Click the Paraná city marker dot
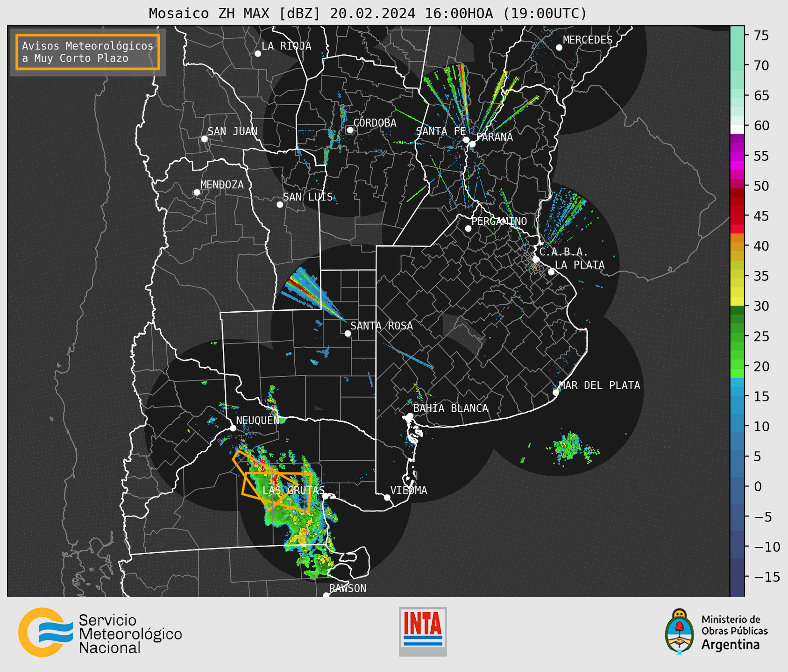Screen dimensions: 788x672 pyautogui.click(x=472, y=144)
